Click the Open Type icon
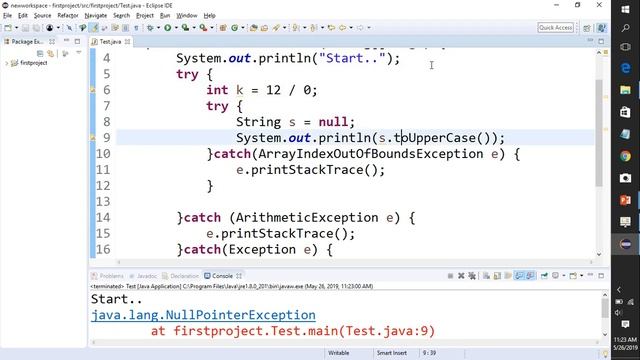Image resolution: width=640 pixels, height=360 pixels. point(253,28)
